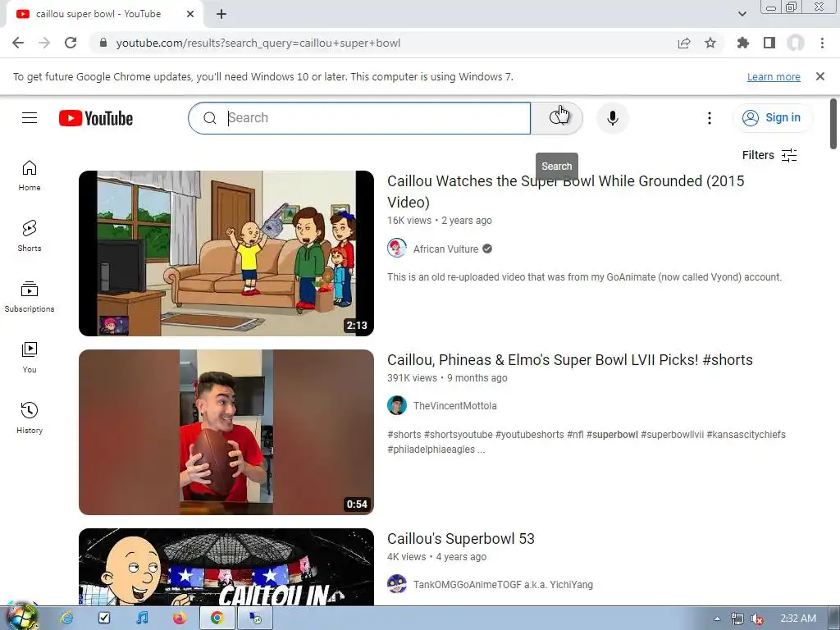
Task: Visit TheVincentMottola channel name
Action: [x=454, y=406]
